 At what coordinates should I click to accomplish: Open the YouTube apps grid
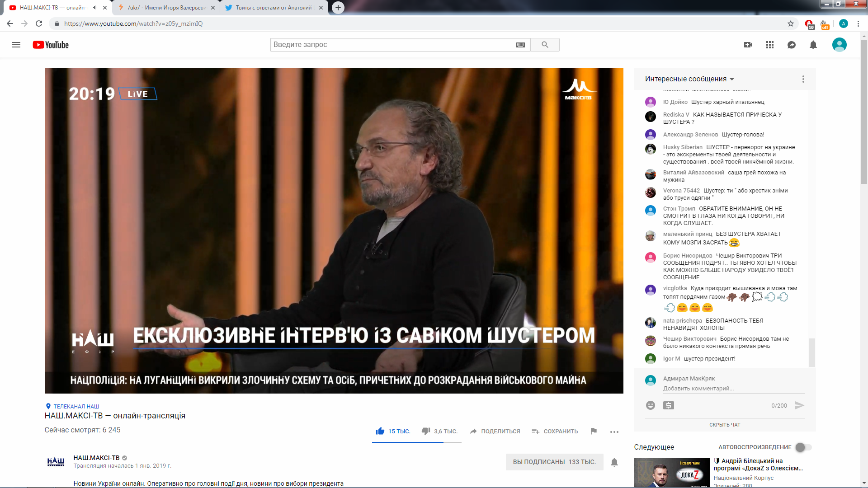pyautogui.click(x=770, y=45)
